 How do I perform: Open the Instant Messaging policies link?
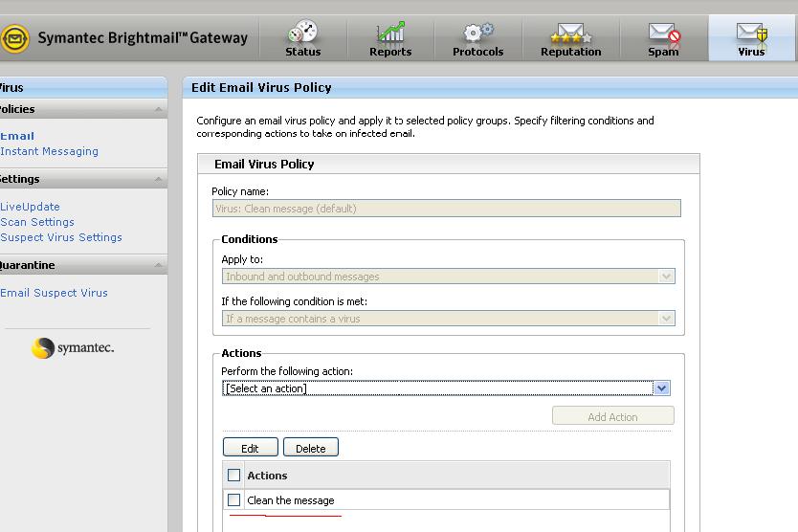[x=50, y=151]
